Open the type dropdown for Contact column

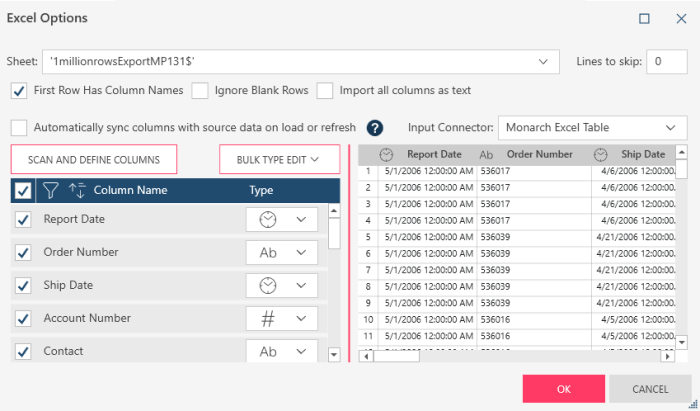coord(300,351)
